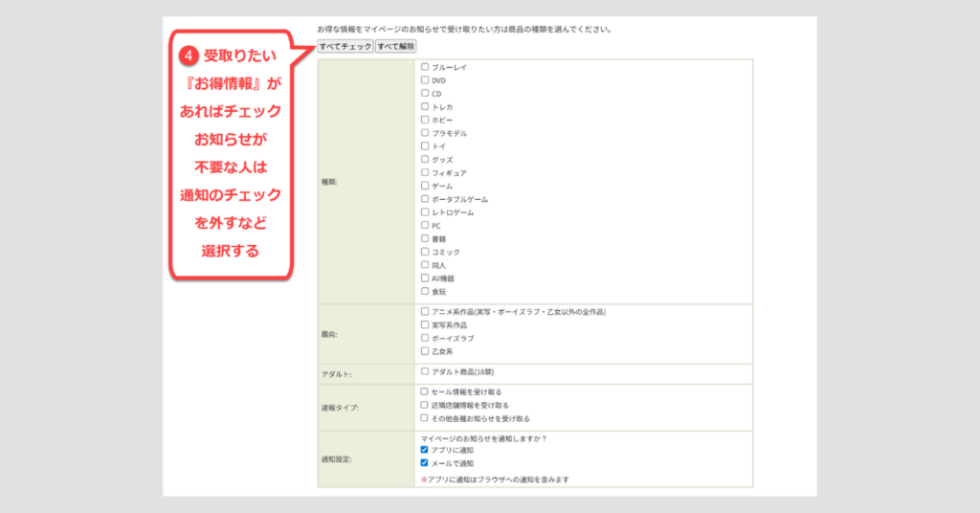The width and height of the screenshot is (980, 513).
Task: Tick the アダルト商品(18禁) checkbox
Action: point(425,371)
